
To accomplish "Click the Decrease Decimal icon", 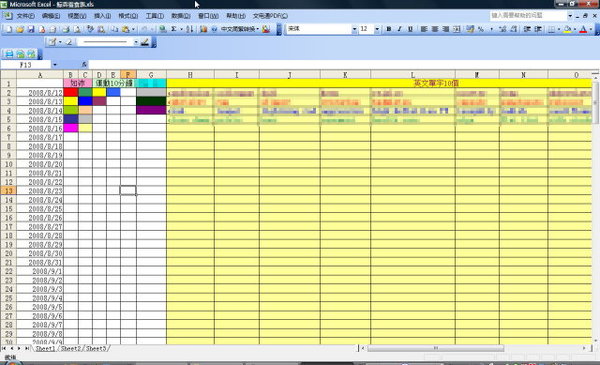I will tap(514, 29).
